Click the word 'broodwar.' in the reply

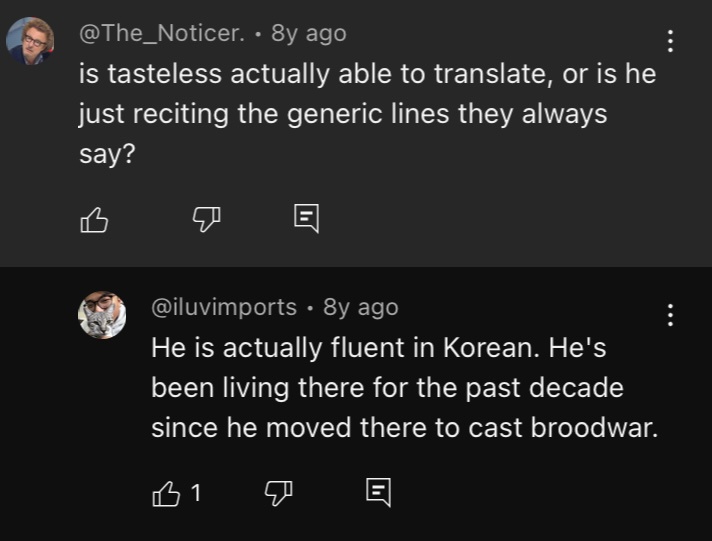594,428
